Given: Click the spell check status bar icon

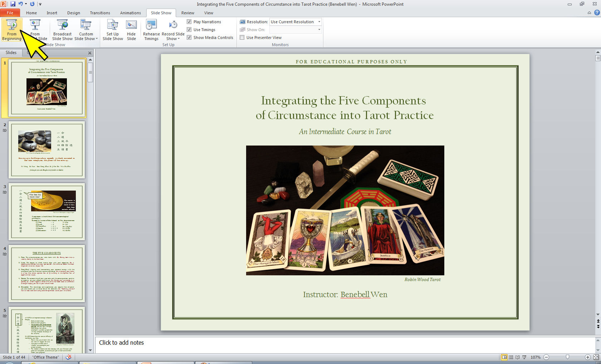Looking at the screenshot, I should (x=68, y=357).
